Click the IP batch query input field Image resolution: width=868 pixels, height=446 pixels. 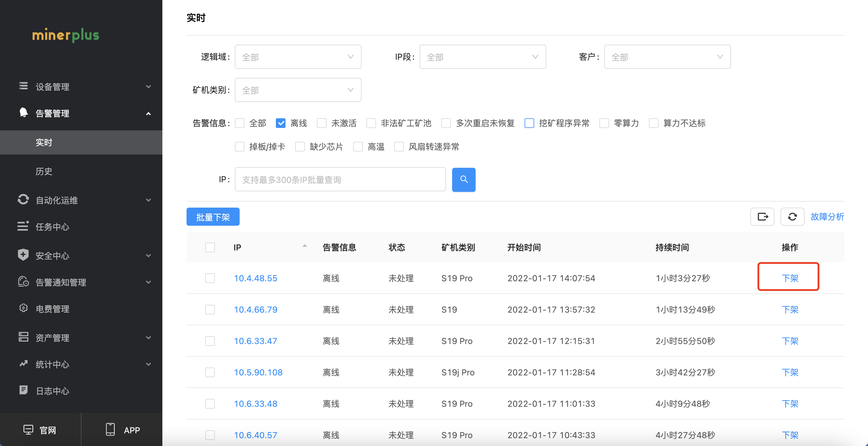coord(340,180)
